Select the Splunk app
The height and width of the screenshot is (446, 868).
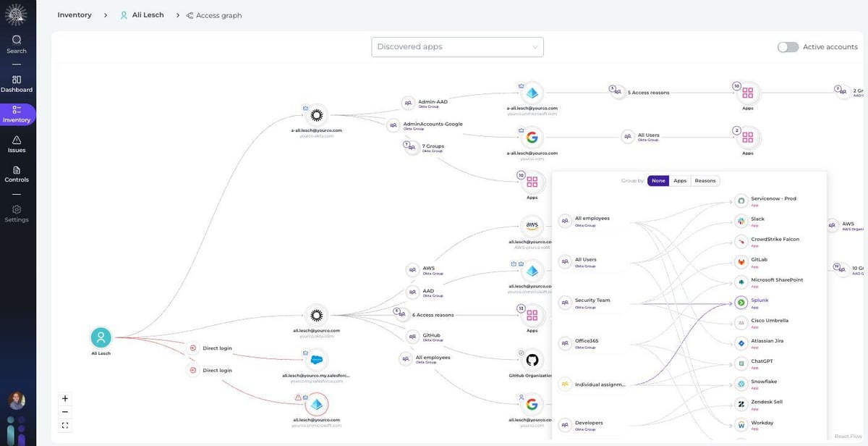coord(752,302)
